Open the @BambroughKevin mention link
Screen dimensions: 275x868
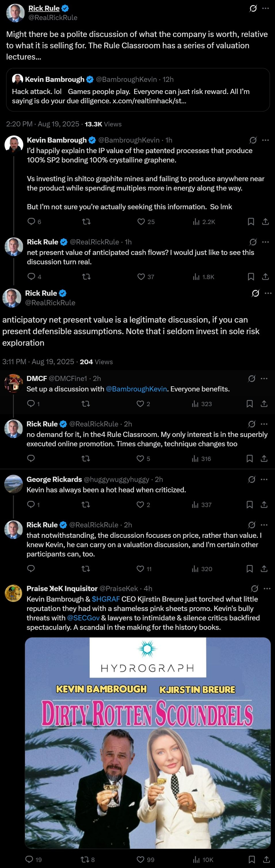click(136, 389)
